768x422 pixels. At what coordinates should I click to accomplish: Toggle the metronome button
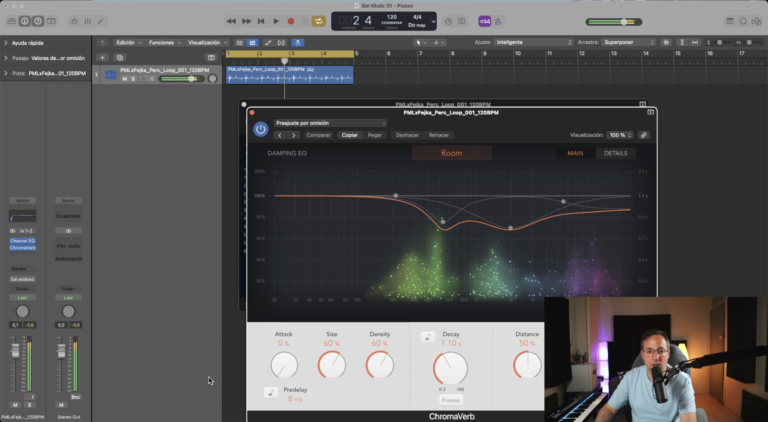pyautogui.click(x=498, y=22)
